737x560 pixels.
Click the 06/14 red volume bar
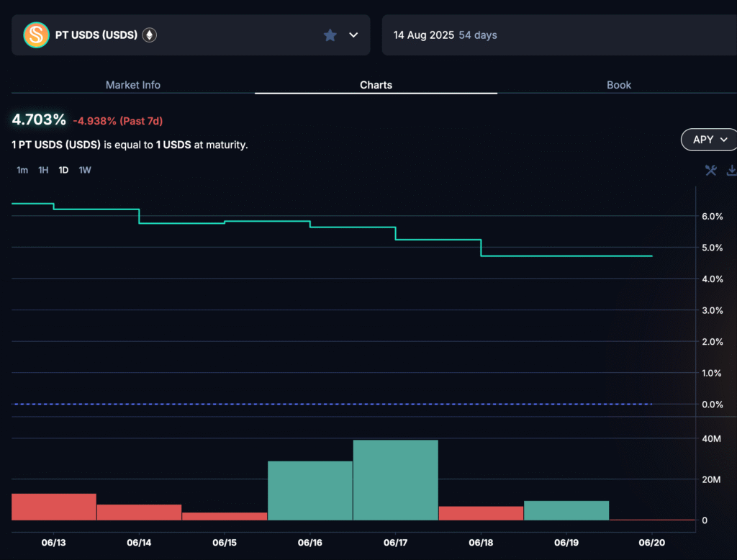139,512
